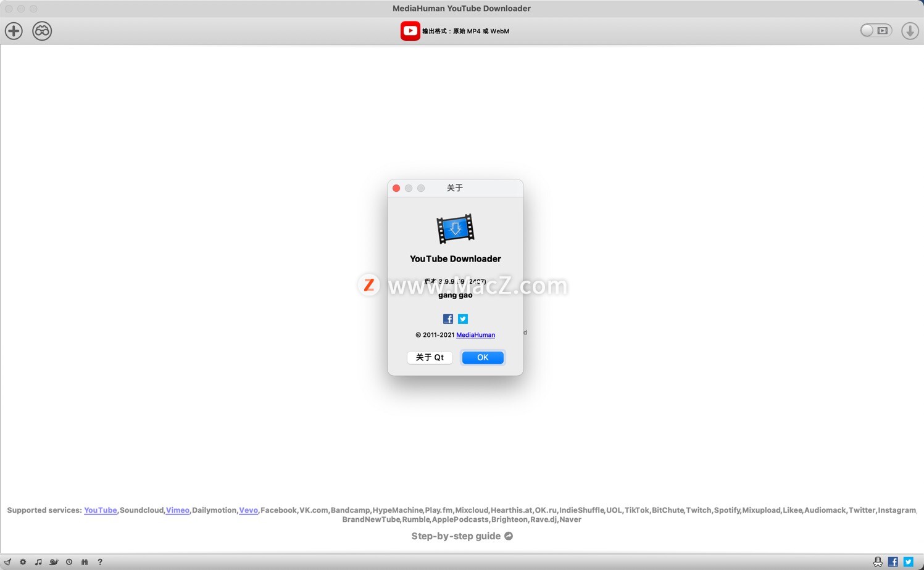Click the 关于 Qt button

point(430,358)
